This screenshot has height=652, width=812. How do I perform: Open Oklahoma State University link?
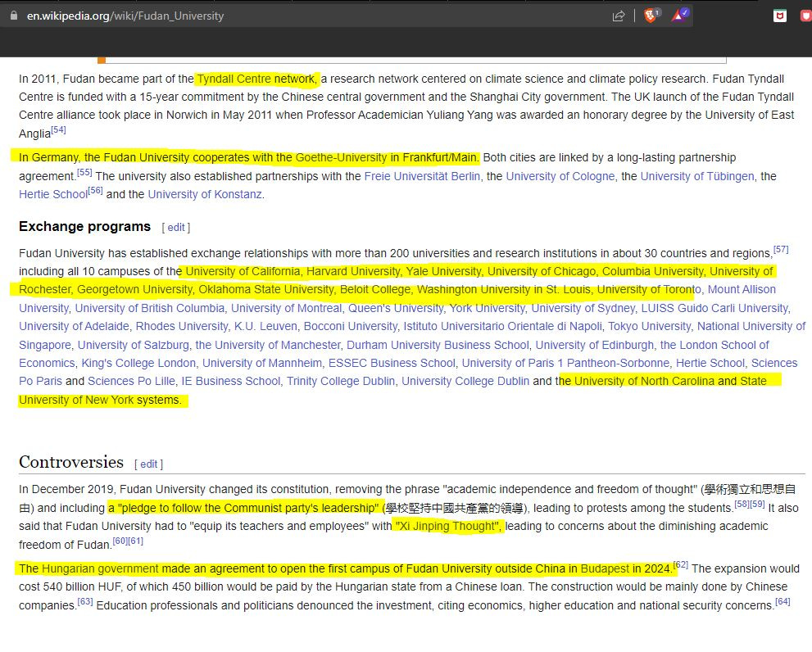(x=266, y=289)
